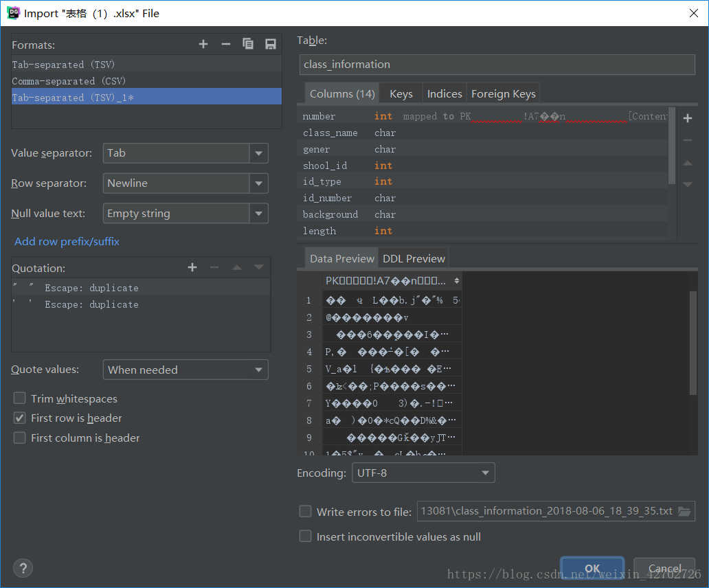The height and width of the screenshot is (588, 709).
Task: Select Tab-separated (TSV) format
Action: click(x=146, y=64)
